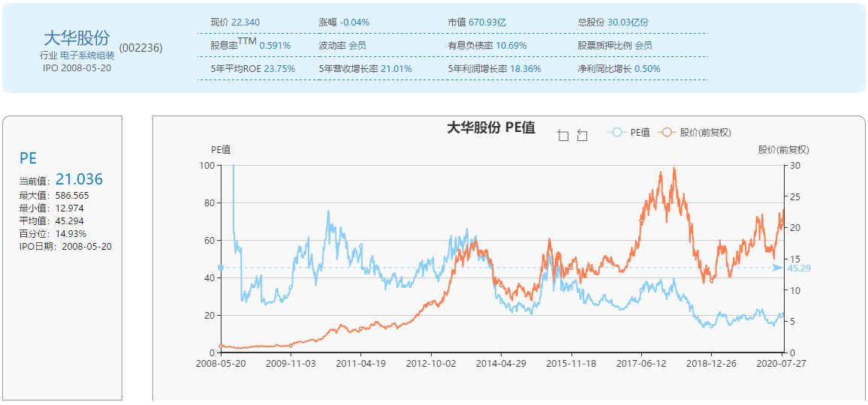
Task: Click the 涨幅 -0.04% value
Action: pos(354,22)
